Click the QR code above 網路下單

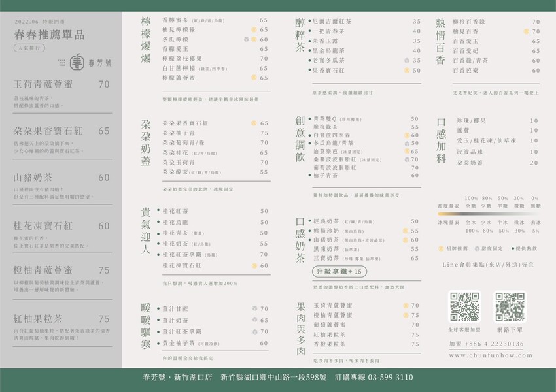coord(510,307)
